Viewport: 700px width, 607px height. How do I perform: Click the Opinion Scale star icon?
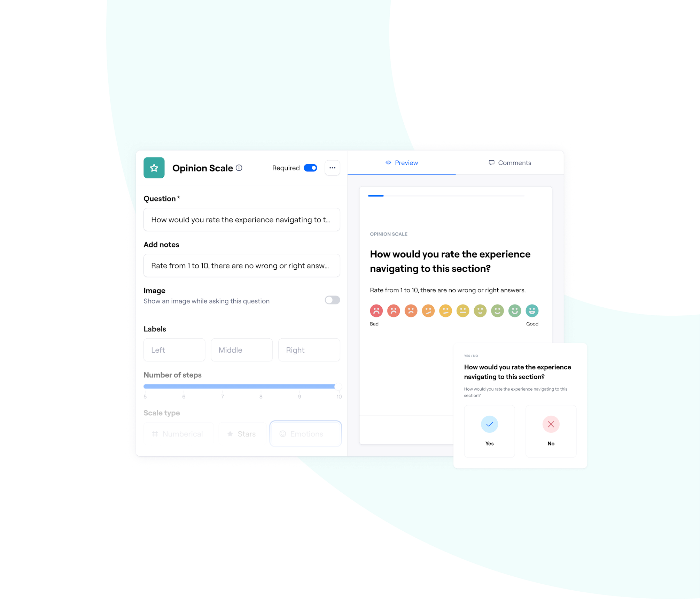click(x=154, y=167)
